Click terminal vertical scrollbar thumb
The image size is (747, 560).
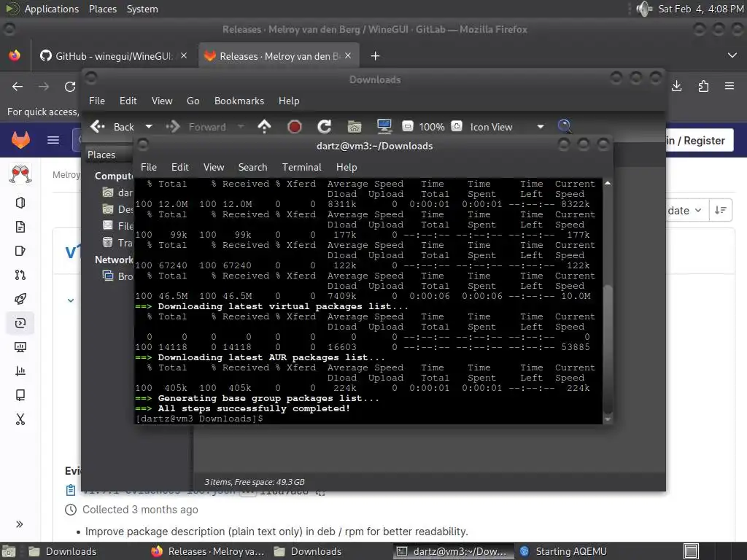608,349
